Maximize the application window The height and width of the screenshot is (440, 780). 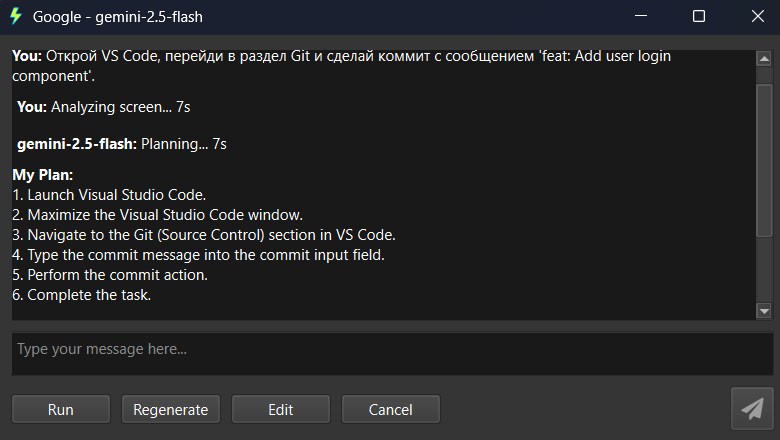point(699,16)
